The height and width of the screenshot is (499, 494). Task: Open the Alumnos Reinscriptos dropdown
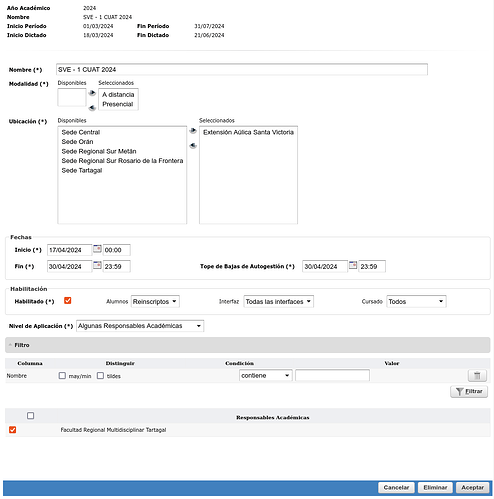tap(155, 301)
